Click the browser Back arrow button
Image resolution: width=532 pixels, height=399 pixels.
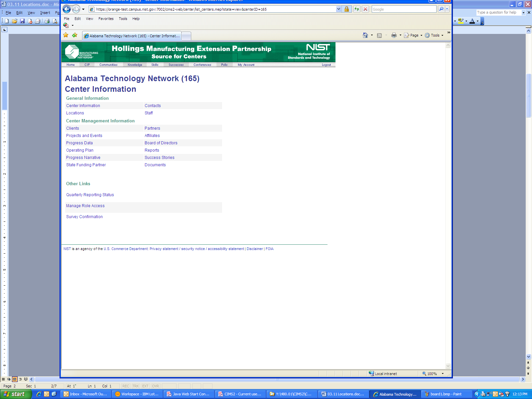tap(67, 9)
